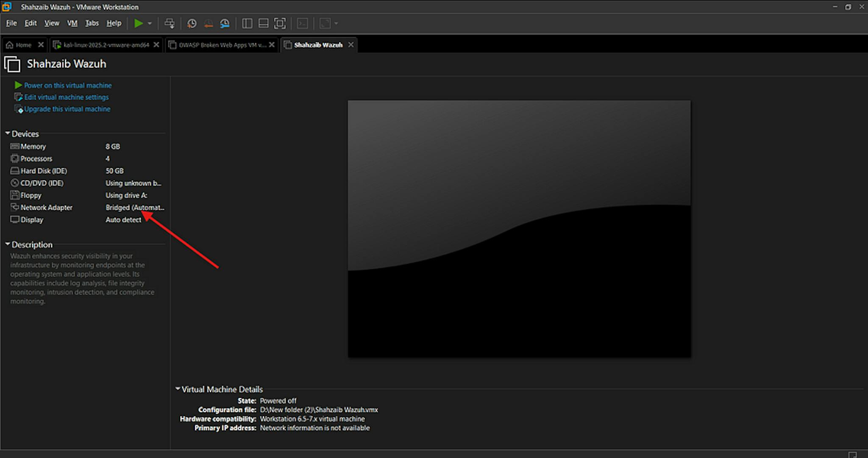Click the VM screen preview thumbnail

click(x=519, y=229)
